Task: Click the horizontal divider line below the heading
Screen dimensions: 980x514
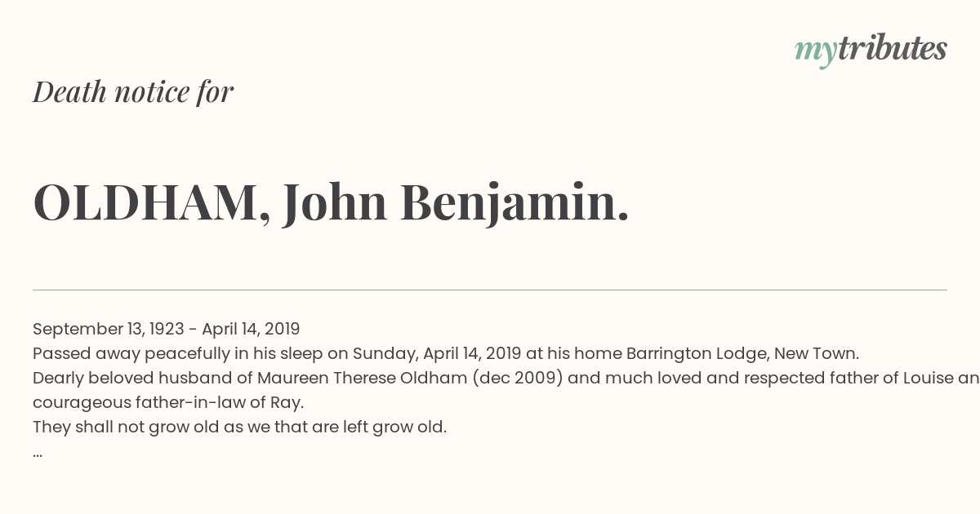Action: (490, 290)
